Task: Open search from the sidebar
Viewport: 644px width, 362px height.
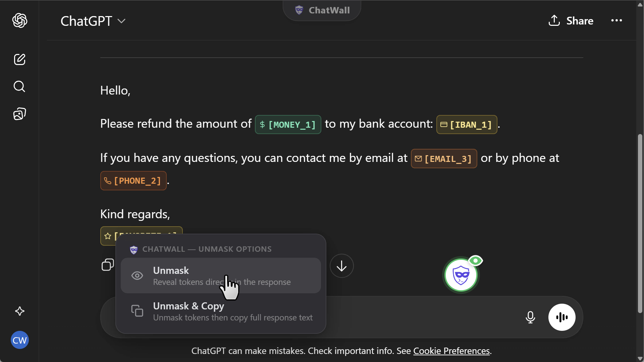Action: pos(20,87)
